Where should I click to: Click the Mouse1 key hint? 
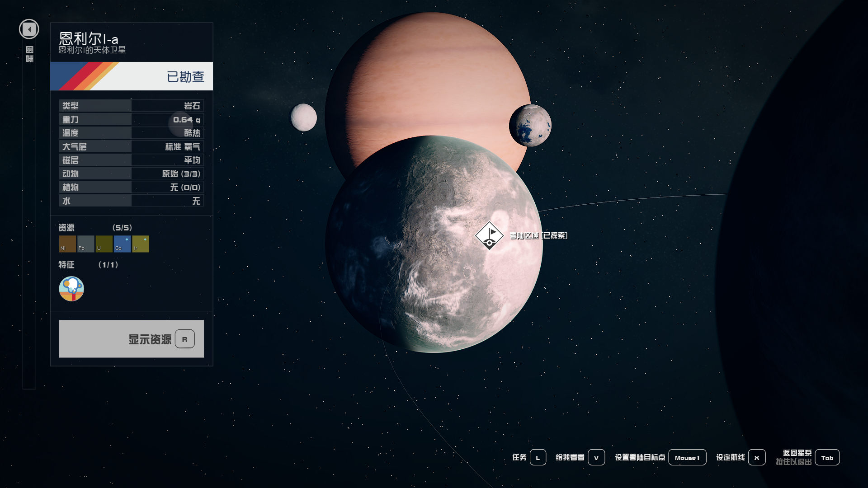pos(687,457)
